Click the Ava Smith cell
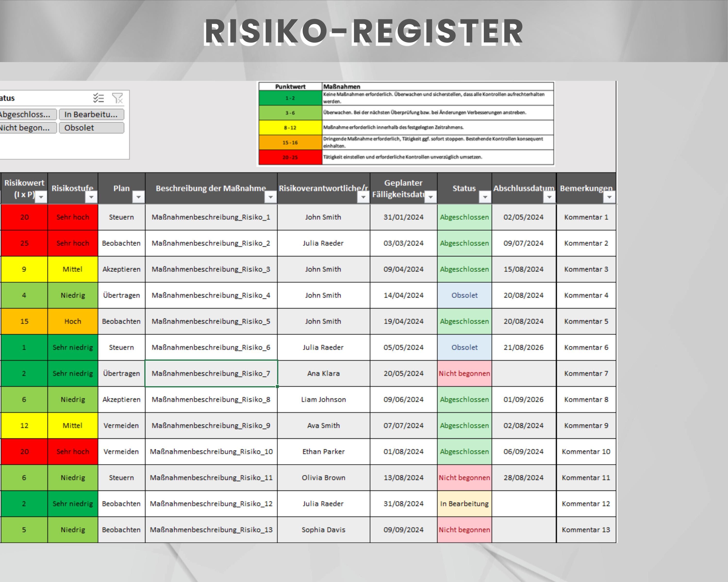This screenshot has width=728, height=582. tap(323, 425)
